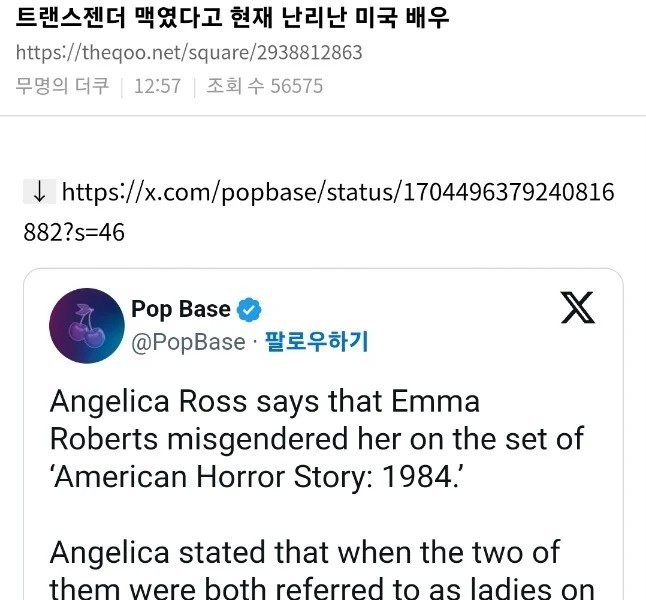Click the view count 조회 수 56575
646x600 pixels.
pyautogui.click(x=264, y=86)
